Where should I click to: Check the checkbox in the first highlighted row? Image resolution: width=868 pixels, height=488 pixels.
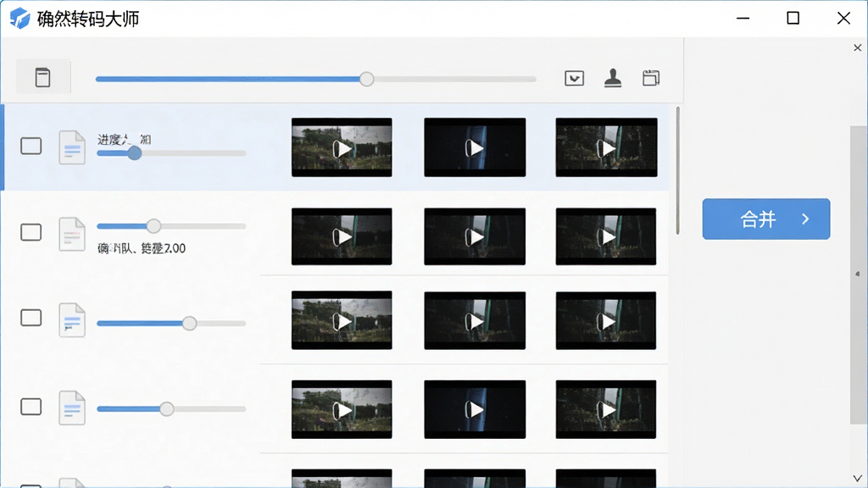pos(31,146)
